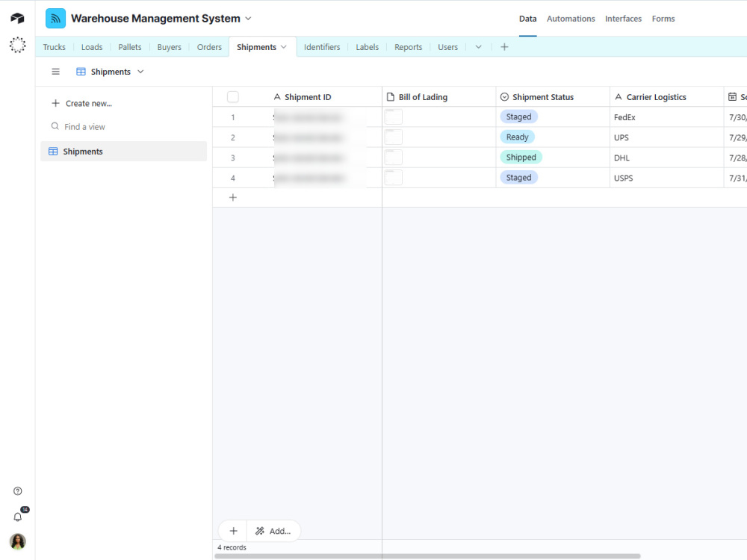
Task: Select the USPS carrier cell
Action: (666, 178)
